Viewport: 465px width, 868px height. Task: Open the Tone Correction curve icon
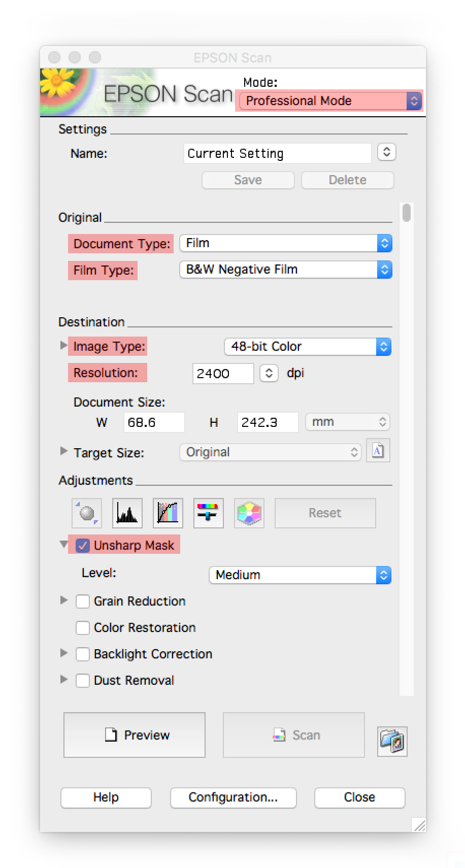tap(168, 513)
